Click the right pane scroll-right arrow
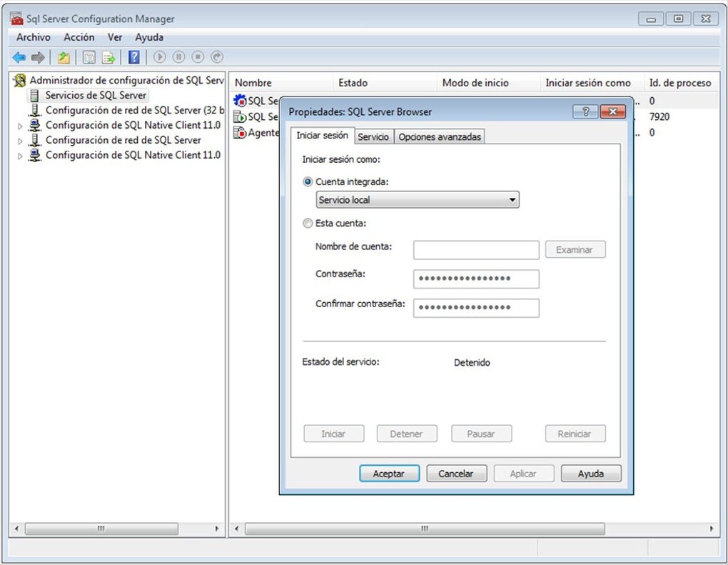The image size is (728, 565). click(712, 529)
